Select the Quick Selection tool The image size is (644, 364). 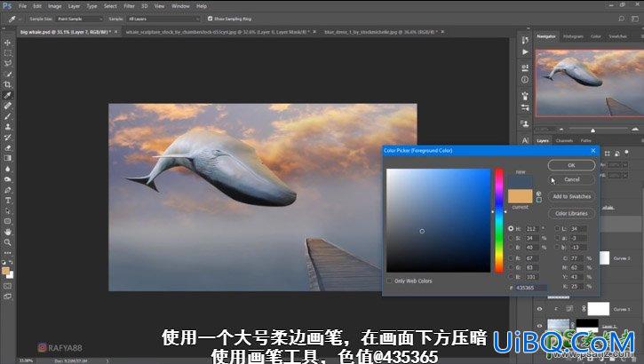pyautogui.click(x=7, y=75)
